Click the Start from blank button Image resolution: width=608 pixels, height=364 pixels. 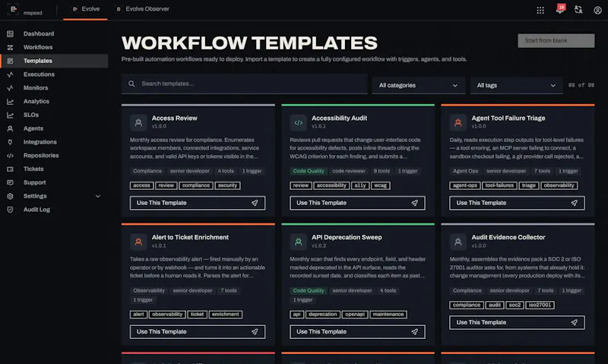click(x=556, y=40)
